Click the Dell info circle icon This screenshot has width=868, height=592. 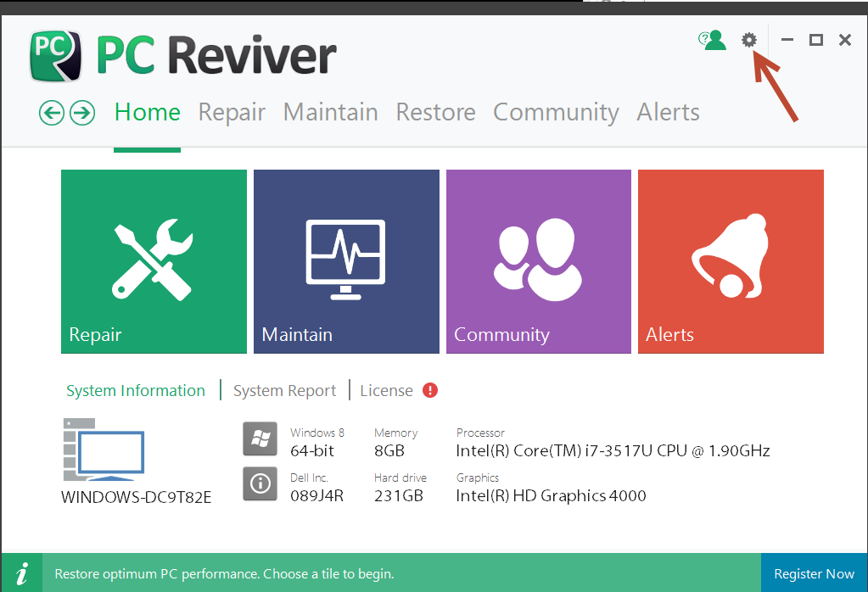[x=260, y=483]
